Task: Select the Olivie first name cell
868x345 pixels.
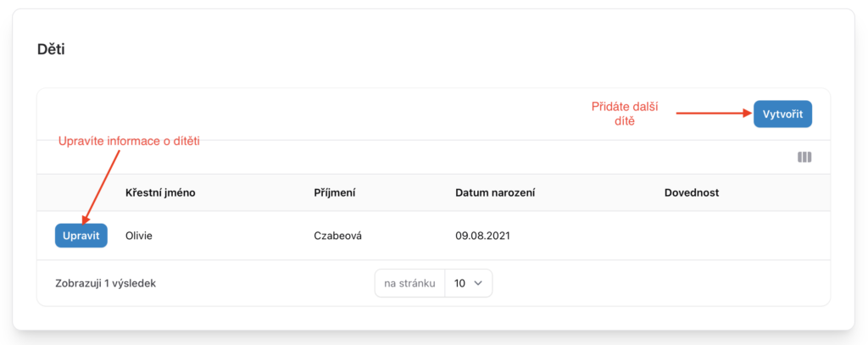Action: [141, 235]
